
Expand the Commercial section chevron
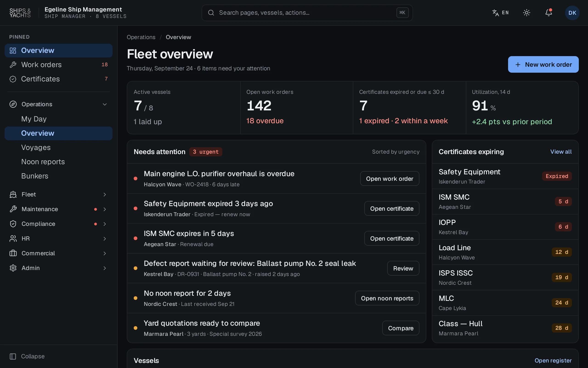[x=105, y=253]
